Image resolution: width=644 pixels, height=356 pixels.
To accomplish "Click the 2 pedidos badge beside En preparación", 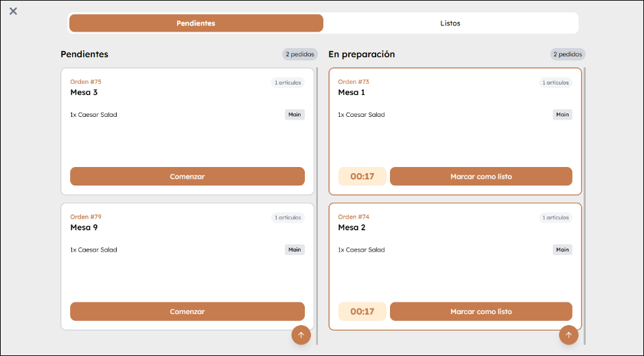I will (568, 54).
